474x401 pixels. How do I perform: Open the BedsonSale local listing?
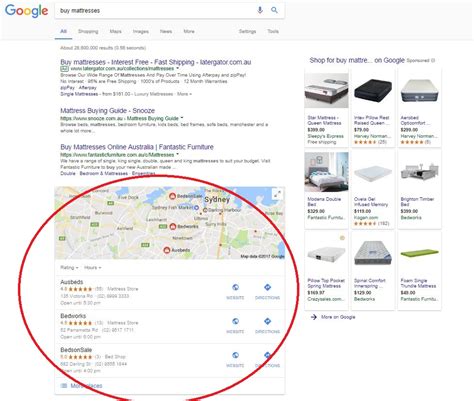click(76, 350)
